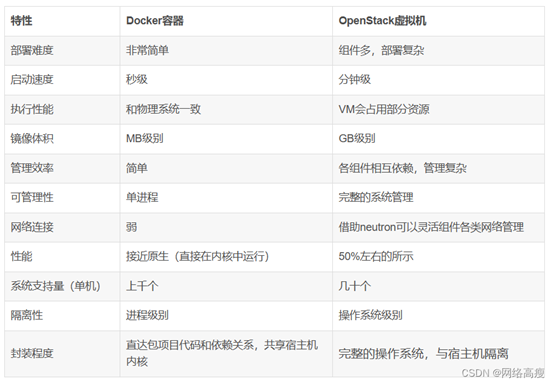Click the 分钟级 cell

438,80
